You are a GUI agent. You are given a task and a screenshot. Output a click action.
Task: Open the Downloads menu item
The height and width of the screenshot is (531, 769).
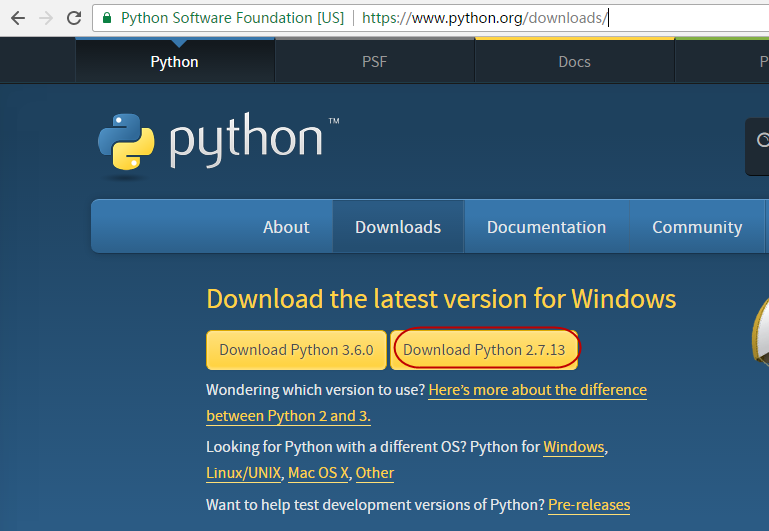[x=398, y=227]
